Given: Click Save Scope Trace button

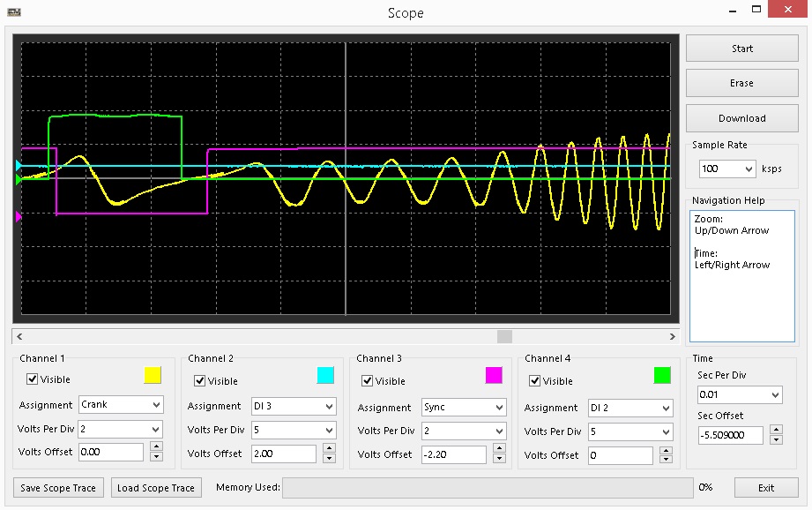Looking at the screenshot, I should [58, 488].
